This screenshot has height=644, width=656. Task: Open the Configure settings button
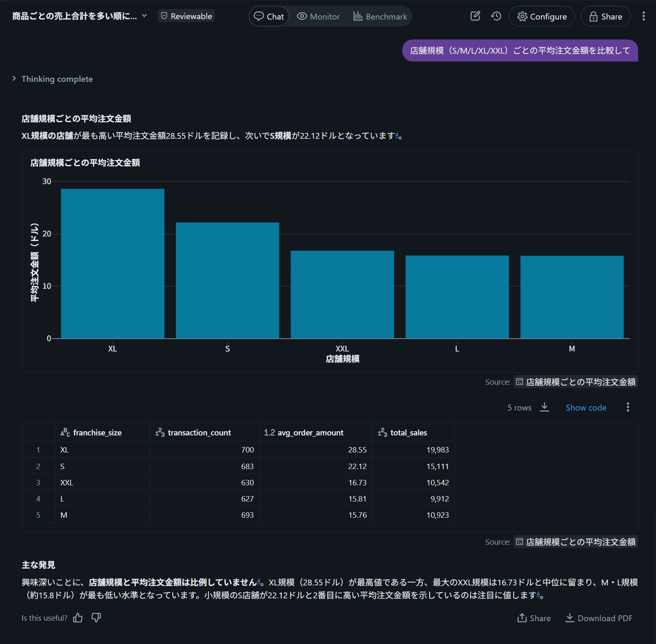pos(542,17)
